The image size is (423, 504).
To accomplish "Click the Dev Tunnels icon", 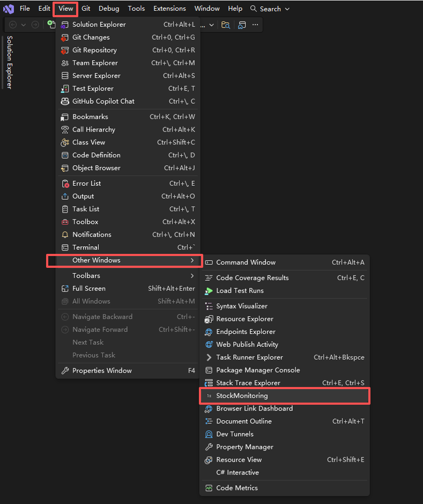I will [x=209, y=434].
